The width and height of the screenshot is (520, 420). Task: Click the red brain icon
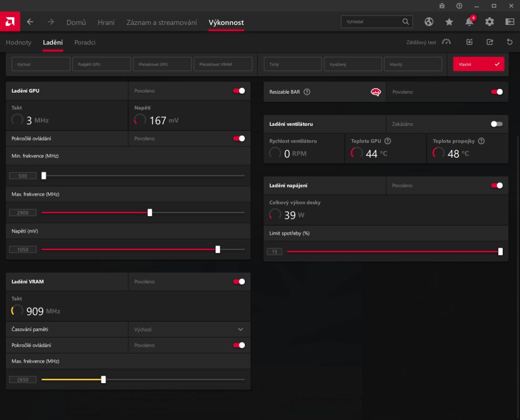[376, 92]
